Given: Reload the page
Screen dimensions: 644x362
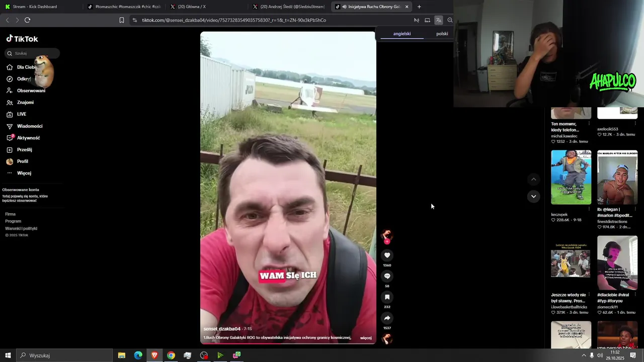Looking at the screenshot, I should [x=27, y=20].
